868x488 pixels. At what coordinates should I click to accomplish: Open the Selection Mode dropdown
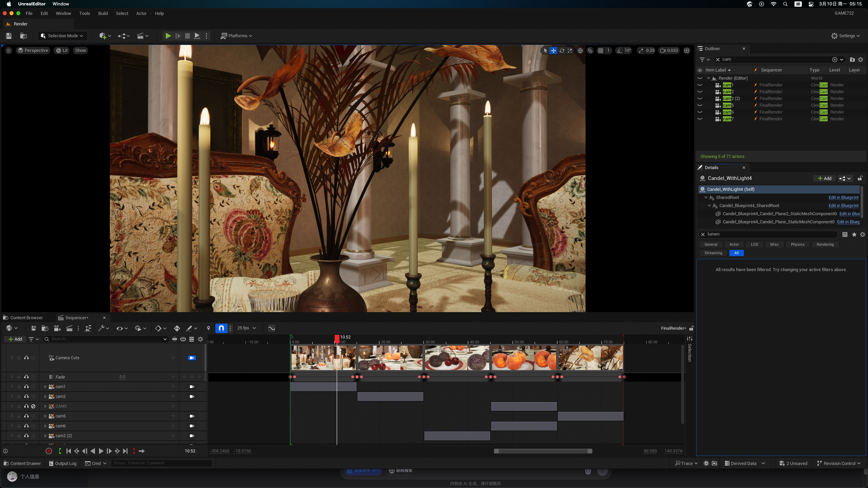pyautogui.click(x=62, y=36)
